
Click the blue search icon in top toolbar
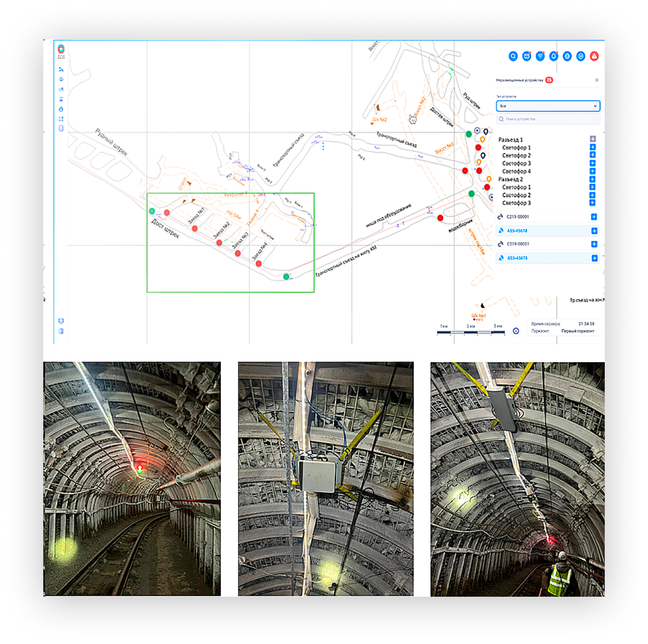coord(513,56)
